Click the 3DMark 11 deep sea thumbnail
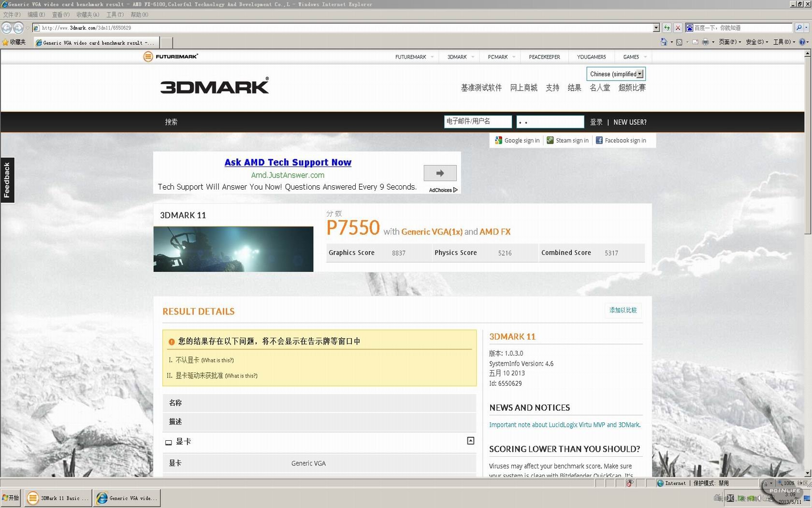Screen dimensions: 812x508 coord(233,249)
